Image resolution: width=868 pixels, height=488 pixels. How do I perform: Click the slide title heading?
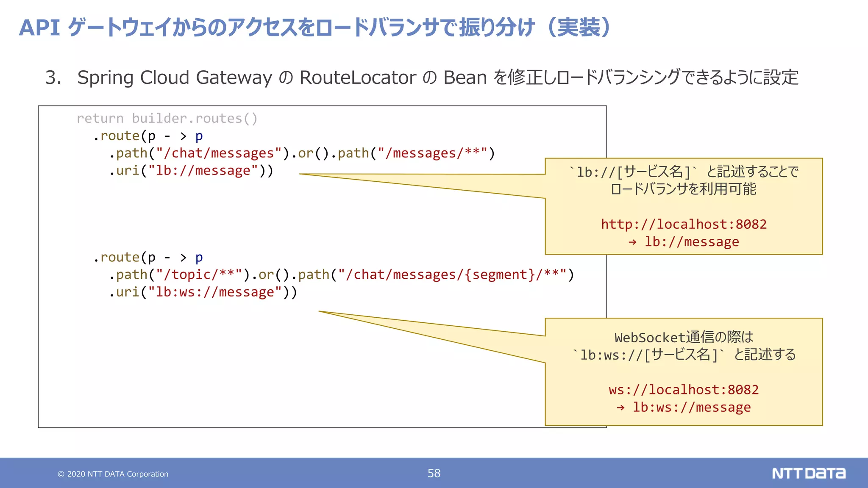[x=314, y=28]
